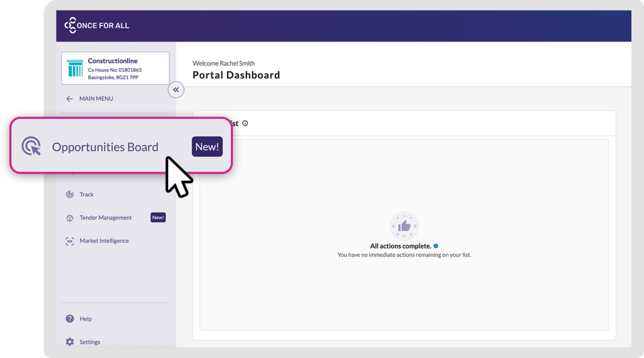The width and height of the screenshot is (644, 358).
Task: Click New! badge next to Tender Management
Action: (x=158, y=218)
